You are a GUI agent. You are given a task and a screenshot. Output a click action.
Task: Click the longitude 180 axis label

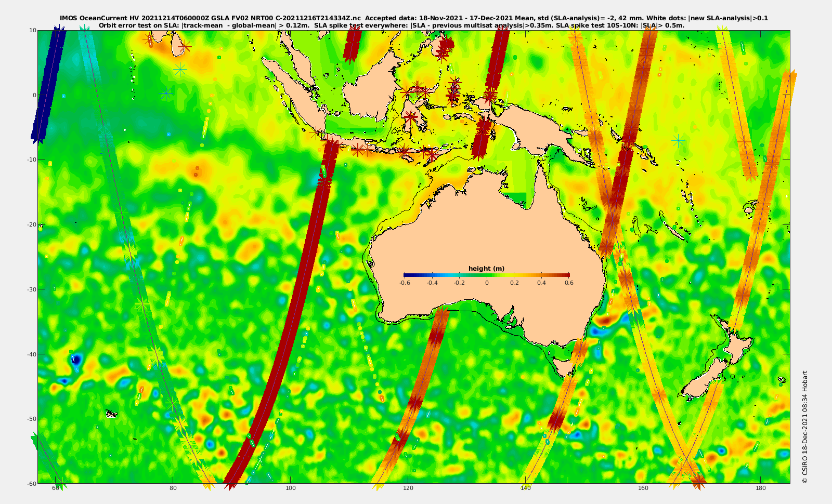point(761,488)
